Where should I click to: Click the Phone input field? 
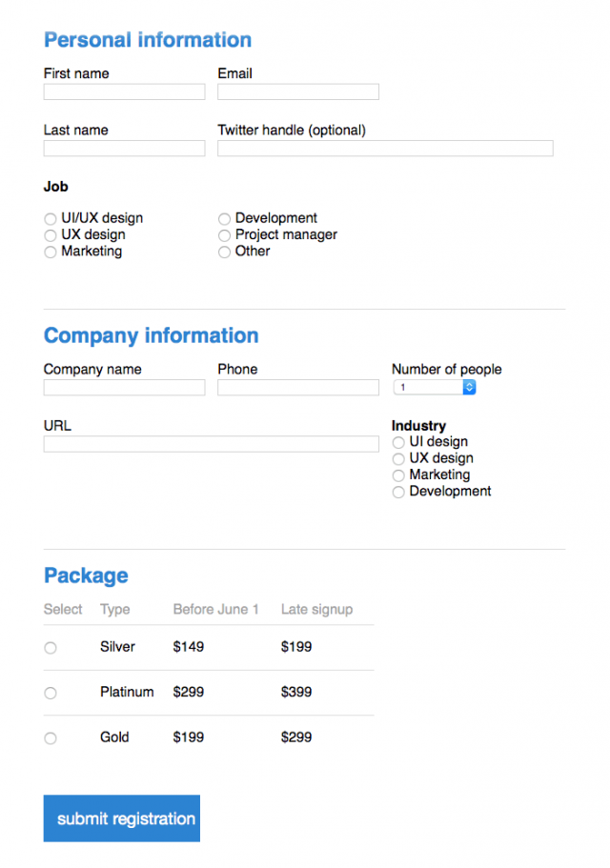[298, 388]
